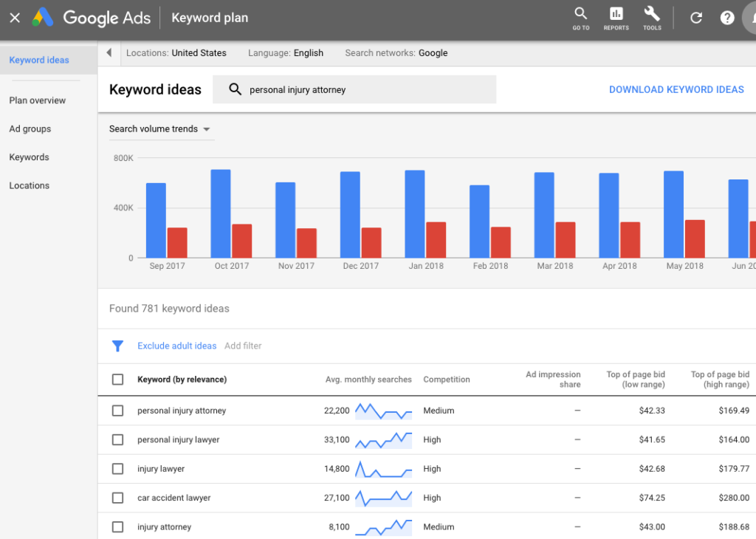Click the red bar for Oct 2017
This screenshot has width=756, height=539.
pos(241,241)
